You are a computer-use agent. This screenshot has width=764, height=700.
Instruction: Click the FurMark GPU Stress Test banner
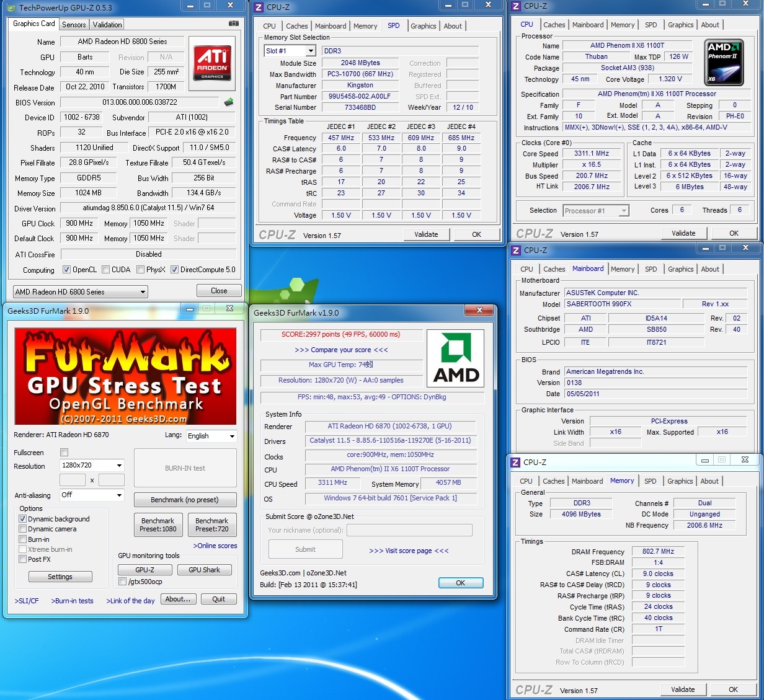point(125,376)
